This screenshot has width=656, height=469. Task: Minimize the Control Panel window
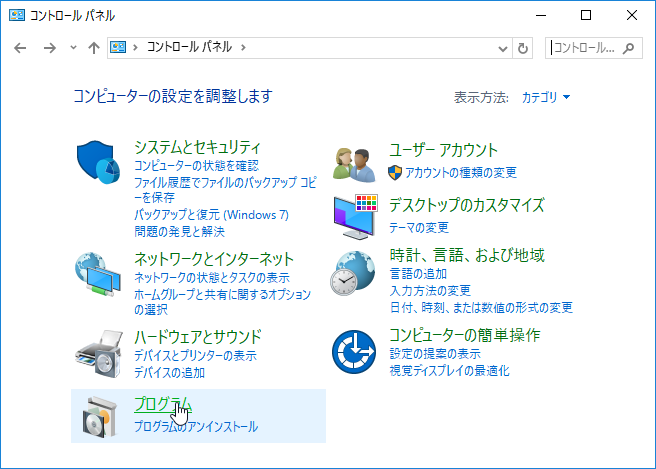tap(541, 15)
